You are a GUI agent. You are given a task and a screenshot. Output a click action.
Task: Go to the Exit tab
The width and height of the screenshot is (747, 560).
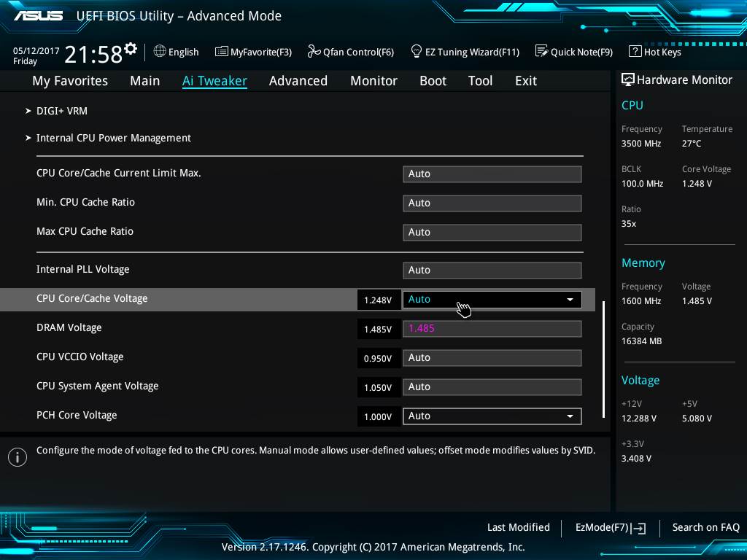[526, 81]
